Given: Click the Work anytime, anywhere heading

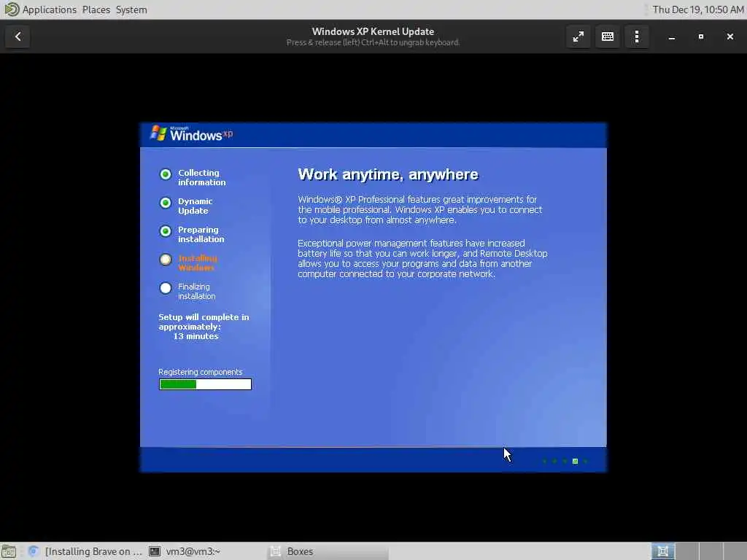Looking at the screenshot, I should click(x=388, y=174).
